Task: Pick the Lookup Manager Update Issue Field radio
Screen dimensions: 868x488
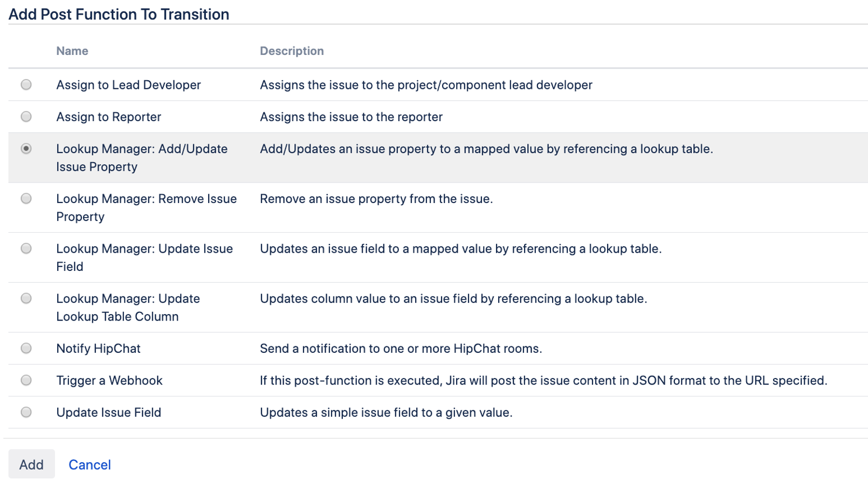Action: 26,248
